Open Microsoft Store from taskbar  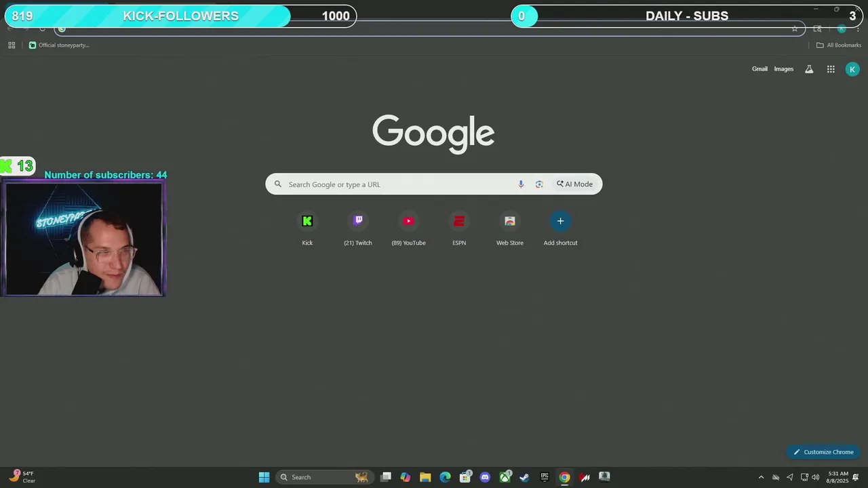465,477
